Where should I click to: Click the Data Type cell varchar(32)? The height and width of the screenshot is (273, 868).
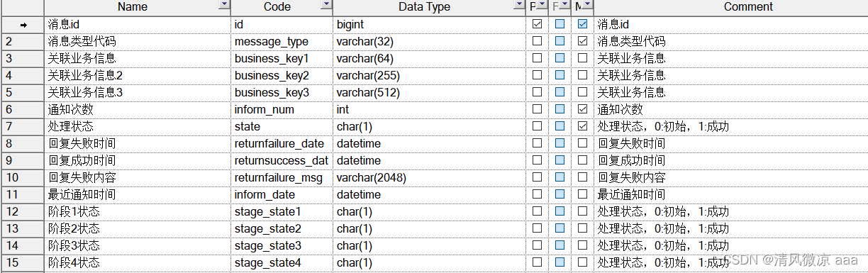click(430, 41)
